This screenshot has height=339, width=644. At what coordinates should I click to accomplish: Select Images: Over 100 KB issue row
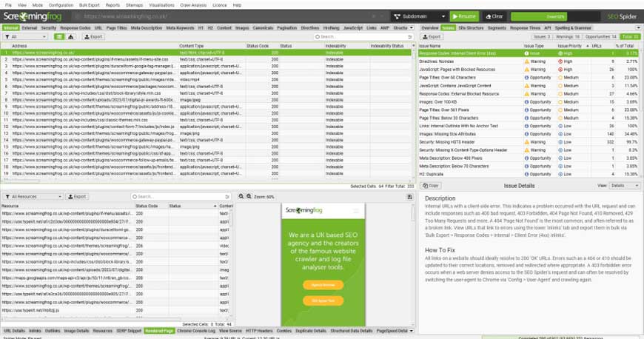[x=529, y=101]
